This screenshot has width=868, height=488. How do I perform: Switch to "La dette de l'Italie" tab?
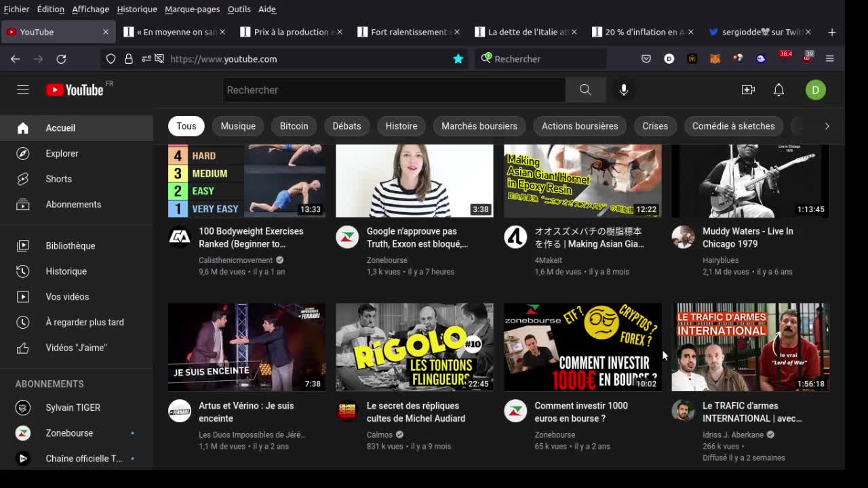click(527, 32)
